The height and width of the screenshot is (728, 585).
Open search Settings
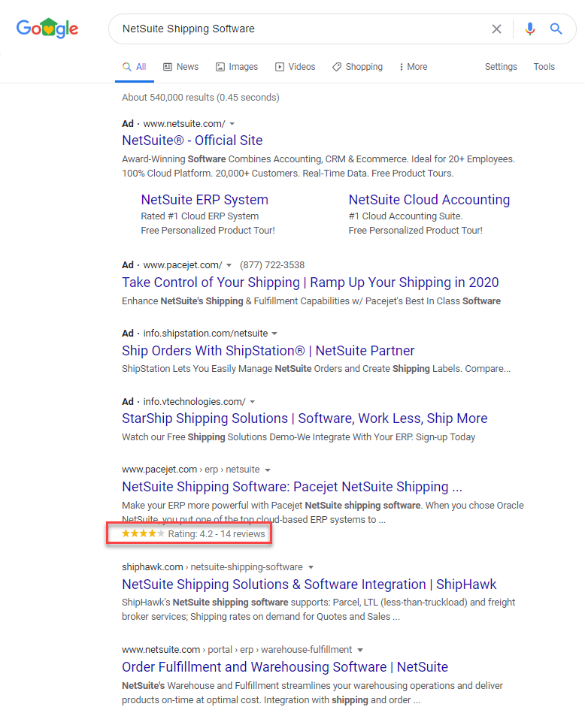point(501,67)
